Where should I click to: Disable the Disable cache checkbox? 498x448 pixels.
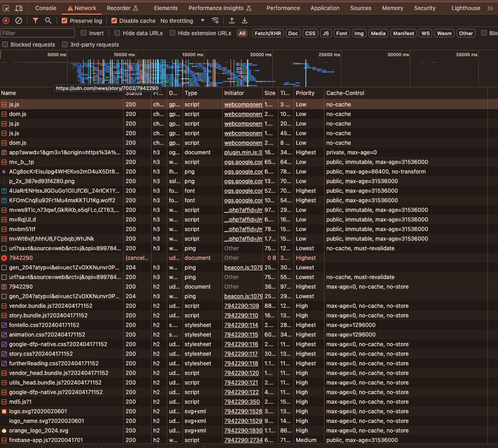pos(115,21)
